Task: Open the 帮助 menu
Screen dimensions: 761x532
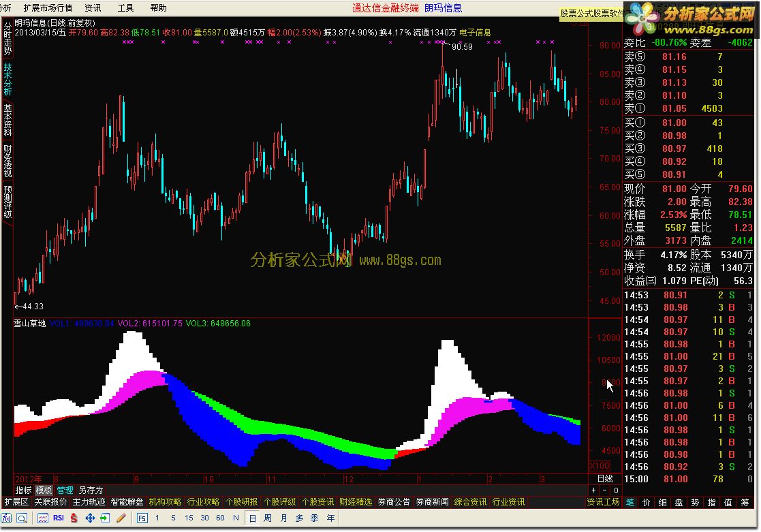Action: (x=159, y=7)
